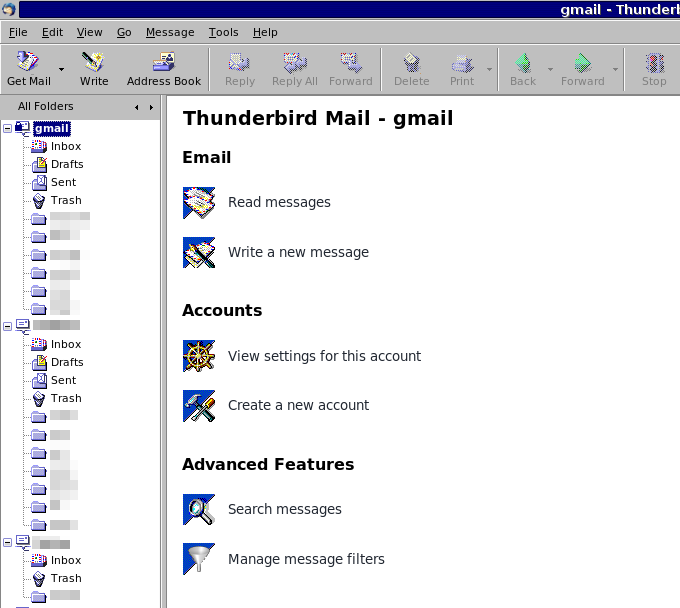Click the funnel message filters icon
The image size is (680, 608).
[199, 559]
